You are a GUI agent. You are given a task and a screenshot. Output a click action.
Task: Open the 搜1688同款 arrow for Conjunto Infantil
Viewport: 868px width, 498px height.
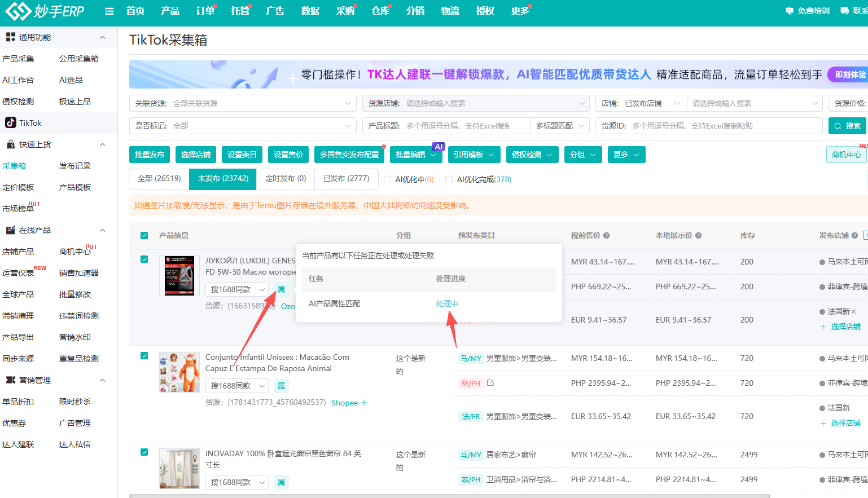262,386
